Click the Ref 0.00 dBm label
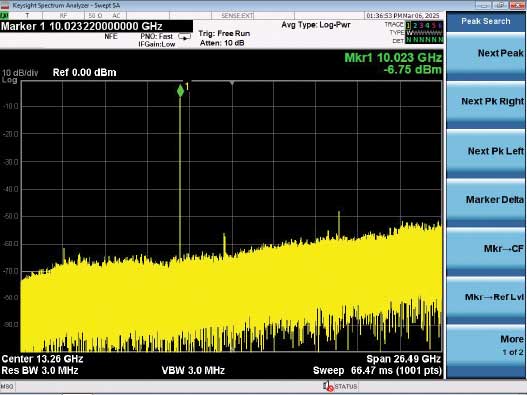This screenshot has height=395, width=527. (x=84, y=72)
